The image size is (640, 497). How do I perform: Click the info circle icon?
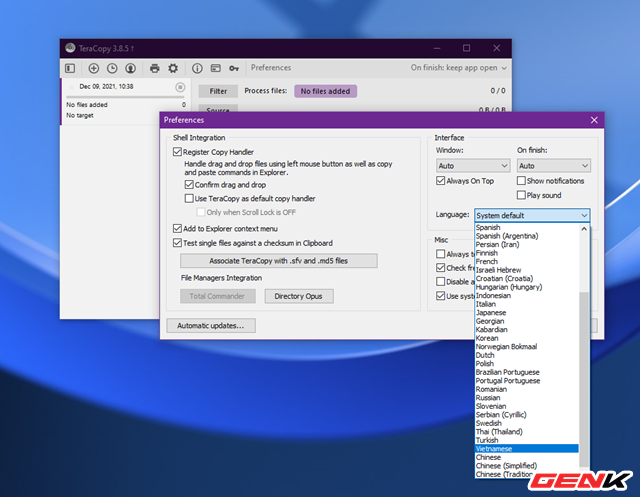[x=197, y=68]
